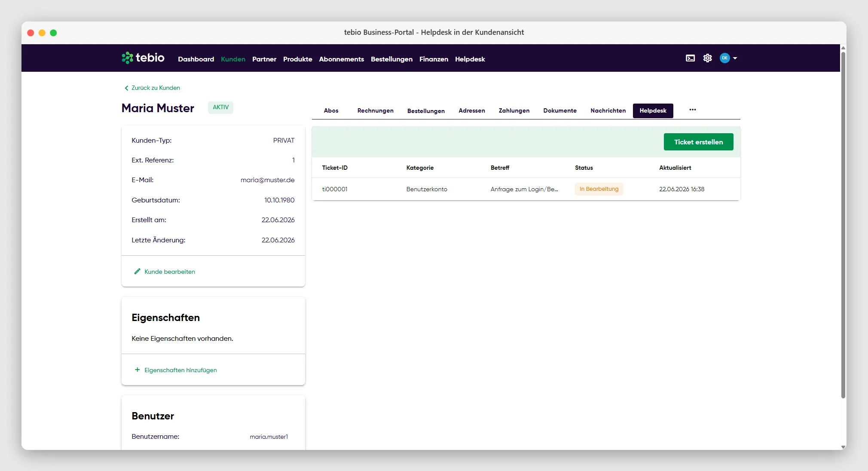Click Eigenschaften hinzufügen link
This screenshot has height=471, width=868.
pos(180,370)
